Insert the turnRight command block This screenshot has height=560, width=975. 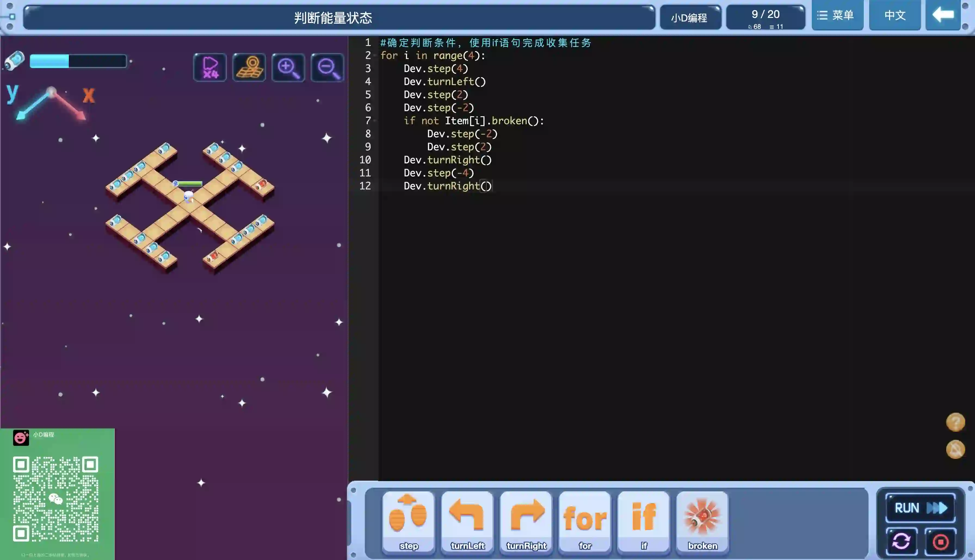pyautogui.click(x=526, y=521)
